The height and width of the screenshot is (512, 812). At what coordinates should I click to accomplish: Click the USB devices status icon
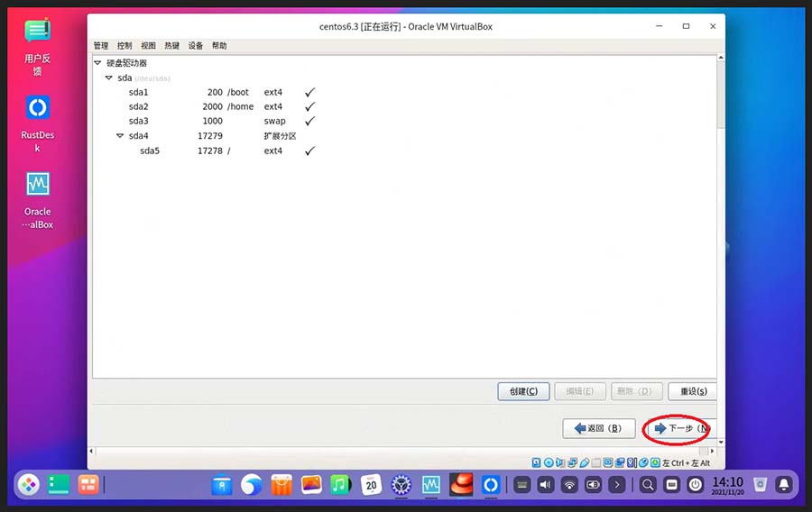click(585, 462)
